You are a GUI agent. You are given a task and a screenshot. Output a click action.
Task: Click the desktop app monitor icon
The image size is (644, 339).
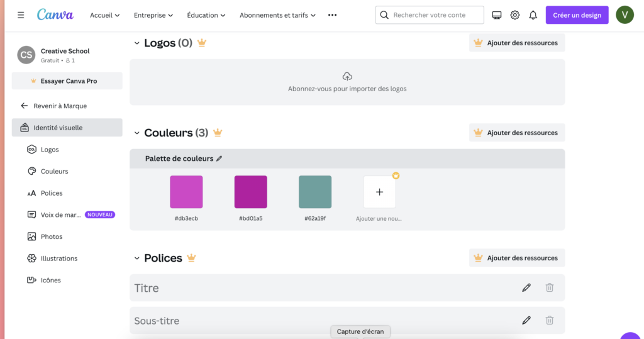coord(496,15)
